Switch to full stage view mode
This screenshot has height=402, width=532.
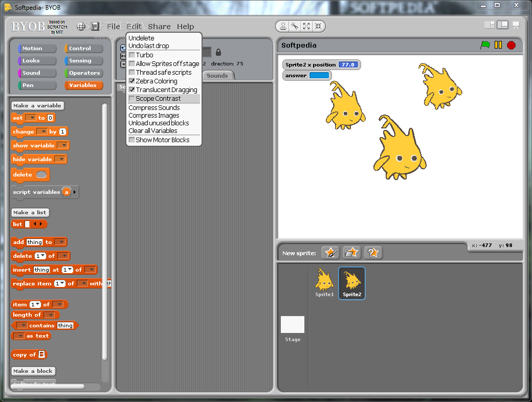click(x=502, y=25)
